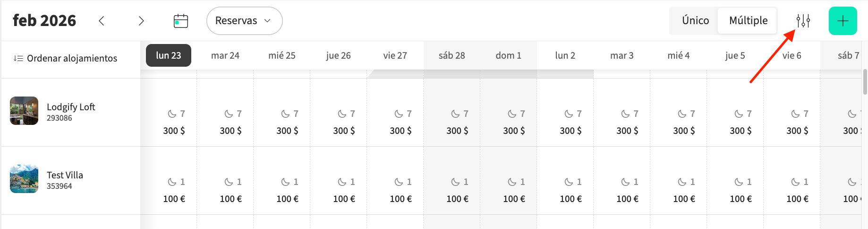Click the moon icon for Test Villa Tuesday 24
Image resolution: width=868 pixels, height=229 pixels.
[229, 182]
